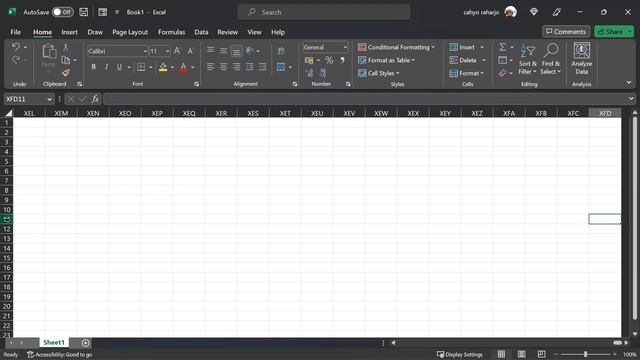
Task: Click the Comments button
Action: [x=566, y=31]
